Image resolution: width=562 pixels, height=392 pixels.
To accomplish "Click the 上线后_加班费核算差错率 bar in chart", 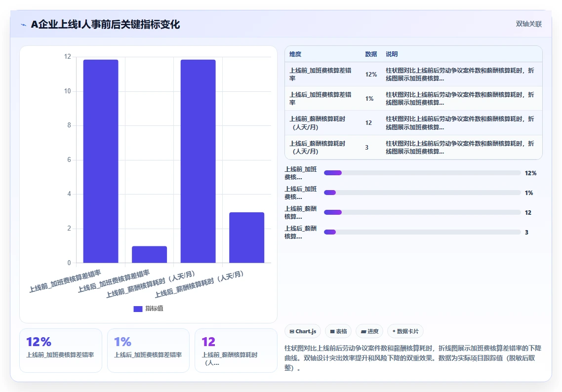I will click(150, 254).
